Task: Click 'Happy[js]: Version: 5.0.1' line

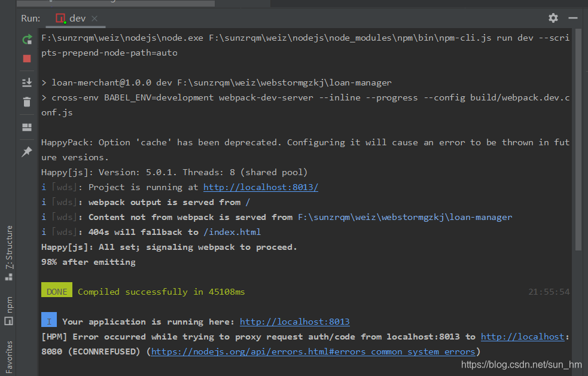Action: coord(175,172)
